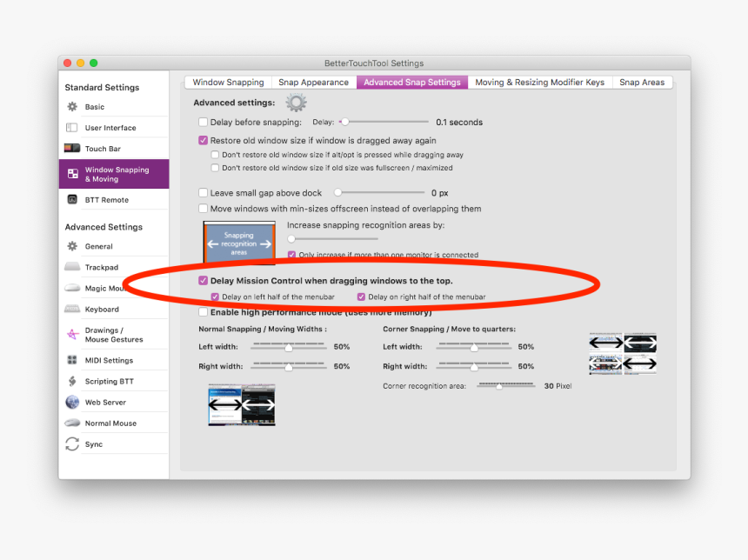Click the Sync arrows icon
Screen dimensions: 748x560
[x=72, y=444]
